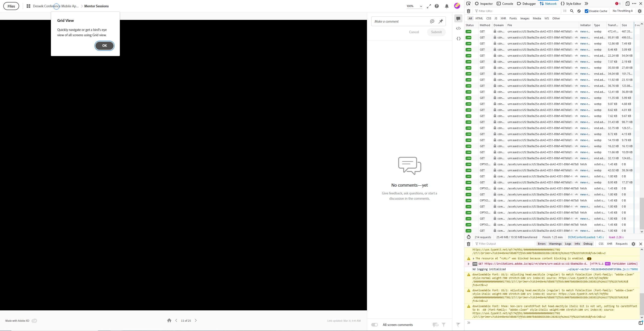Go to home screen via house icon
The image size is (644, 331).
coord(169,320)
